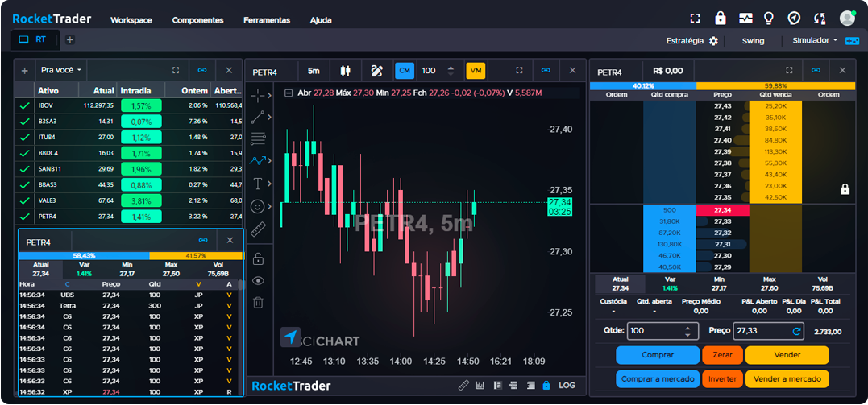The width and height of the screenshot is (868, 405).
Task: Open the Componentes menu
Action: point(197,20)
